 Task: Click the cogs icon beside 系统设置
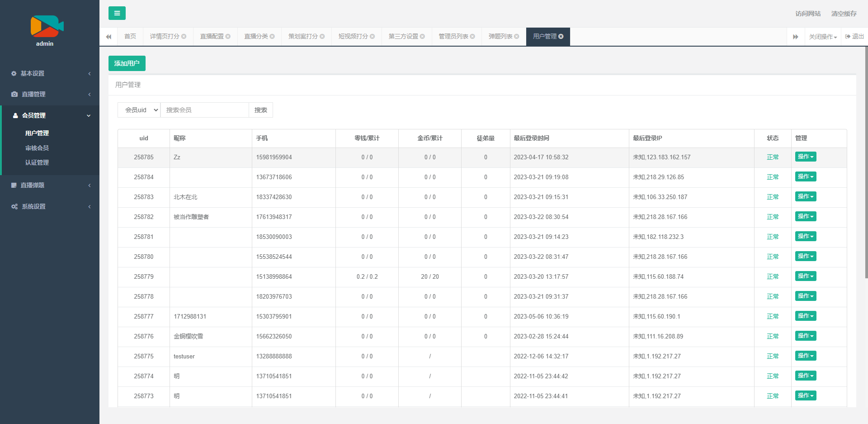tap(14, 206)
